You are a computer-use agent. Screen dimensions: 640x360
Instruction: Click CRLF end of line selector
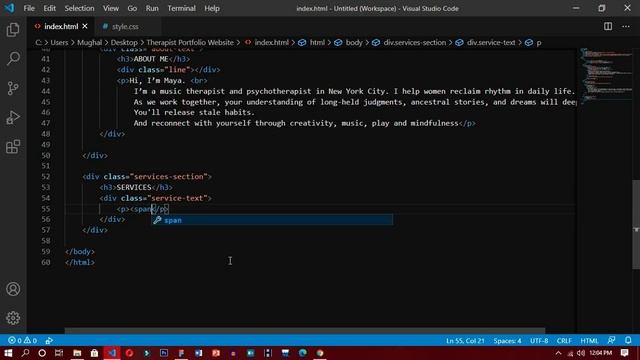pos(564,340)
